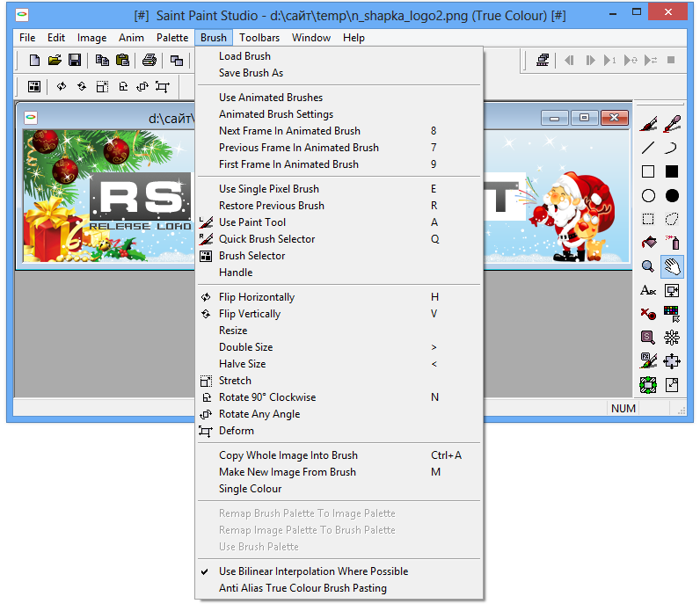Click the Brush Selector icon in second toolbar

pyautogui.click(x=34, y=86)
